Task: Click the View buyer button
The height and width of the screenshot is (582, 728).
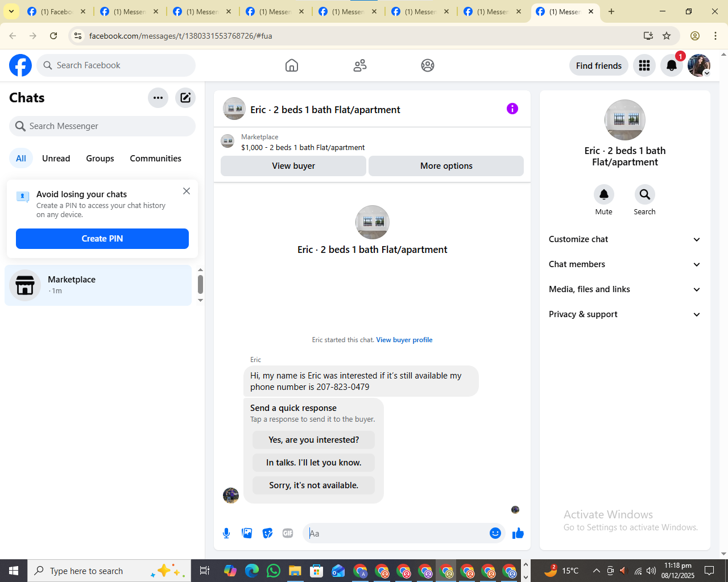Action: click(293, 166)
